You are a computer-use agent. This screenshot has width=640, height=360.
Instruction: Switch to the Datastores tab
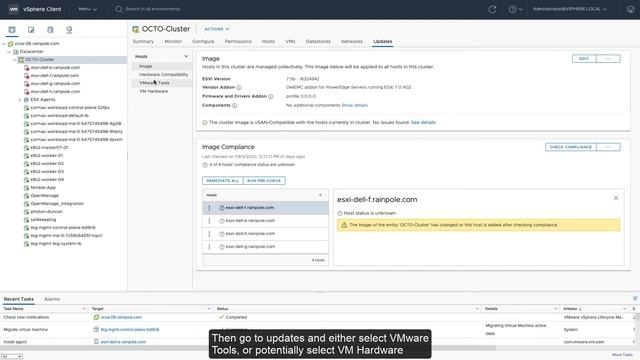[x=318, y=42]
